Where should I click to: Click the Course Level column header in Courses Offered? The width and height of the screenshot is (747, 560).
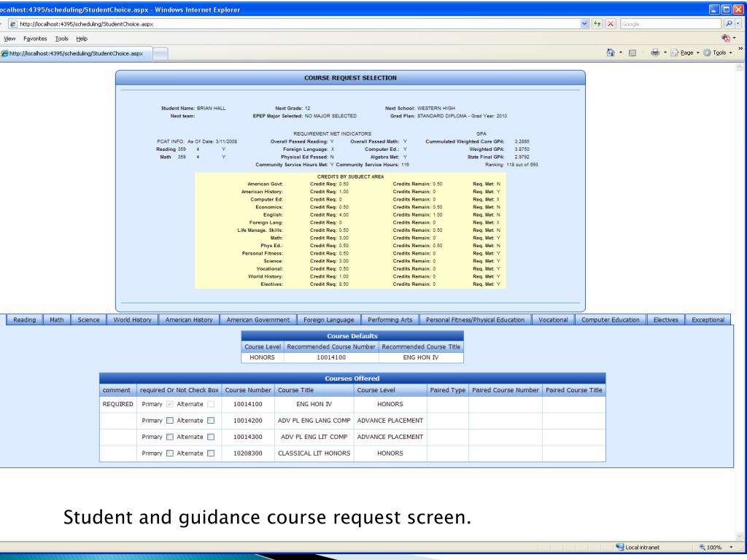tap(390, 390)
